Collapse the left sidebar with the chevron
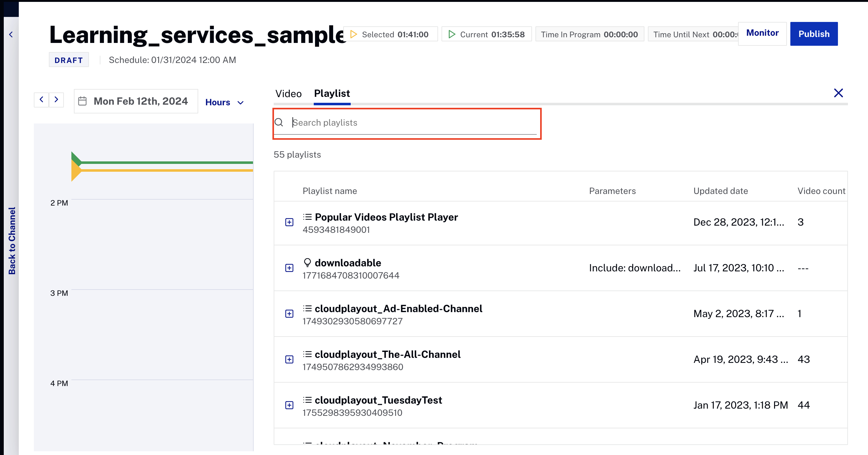The height and width of the screenshot is (455, 868). tap(11, 34)
